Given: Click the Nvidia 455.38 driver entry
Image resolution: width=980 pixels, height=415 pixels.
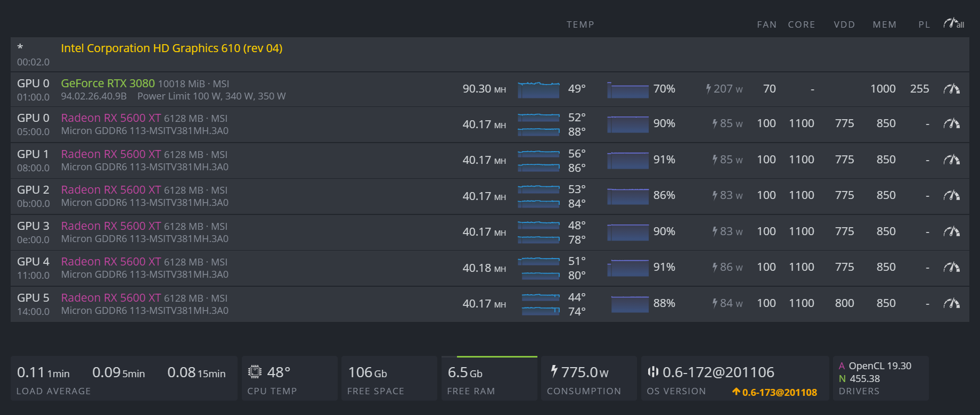Looking at the screenshot, I should pyautogui.click(x=859, y=379).
